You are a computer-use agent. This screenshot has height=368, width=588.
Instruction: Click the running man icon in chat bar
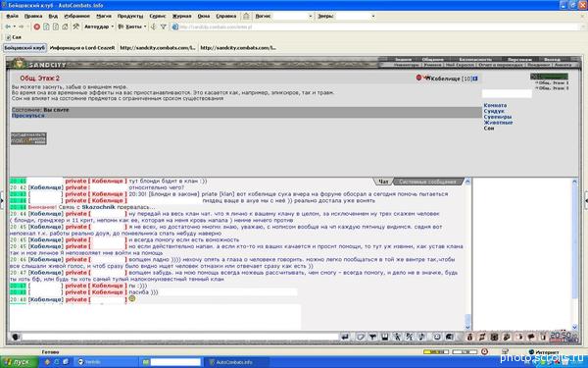click(x=397, y=337)
